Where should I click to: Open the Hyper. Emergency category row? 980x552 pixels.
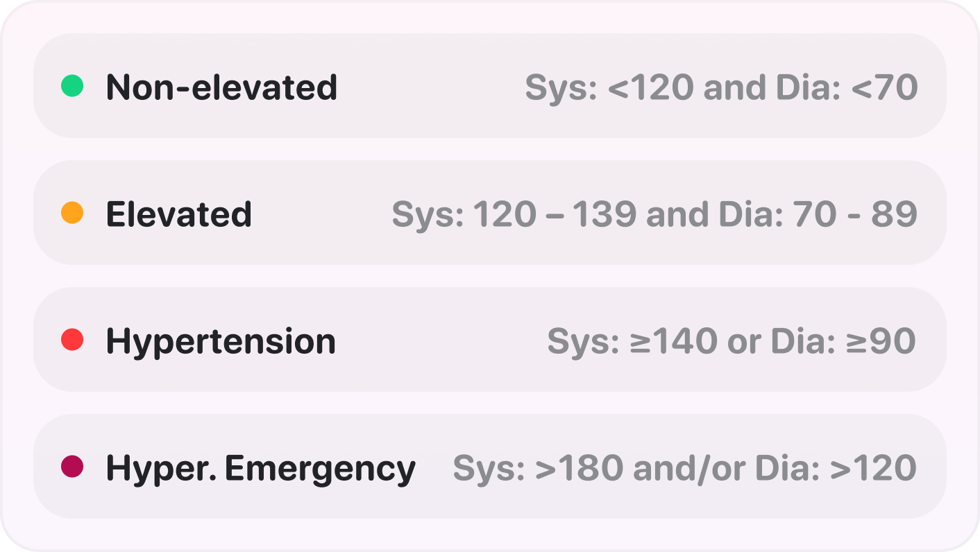tap(490, 467)
